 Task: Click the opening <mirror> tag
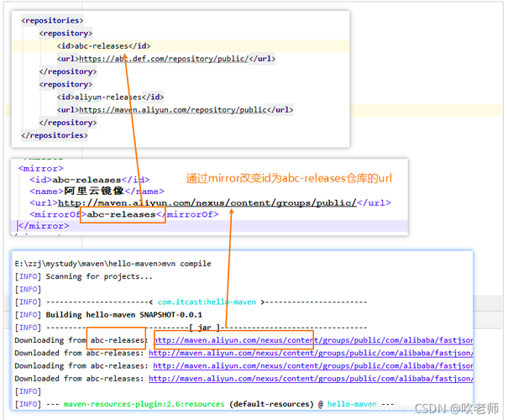[x=41, y=169]
